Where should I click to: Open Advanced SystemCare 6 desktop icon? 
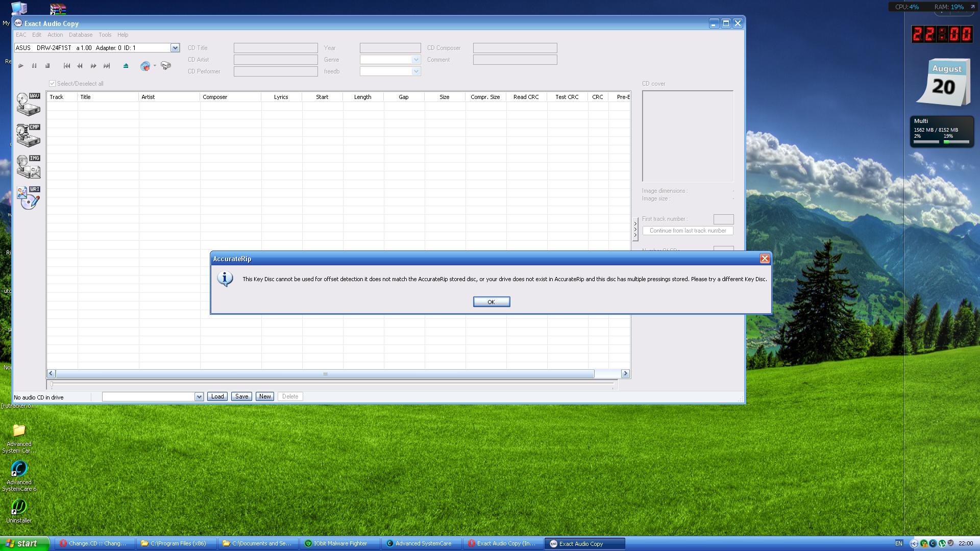19,475
